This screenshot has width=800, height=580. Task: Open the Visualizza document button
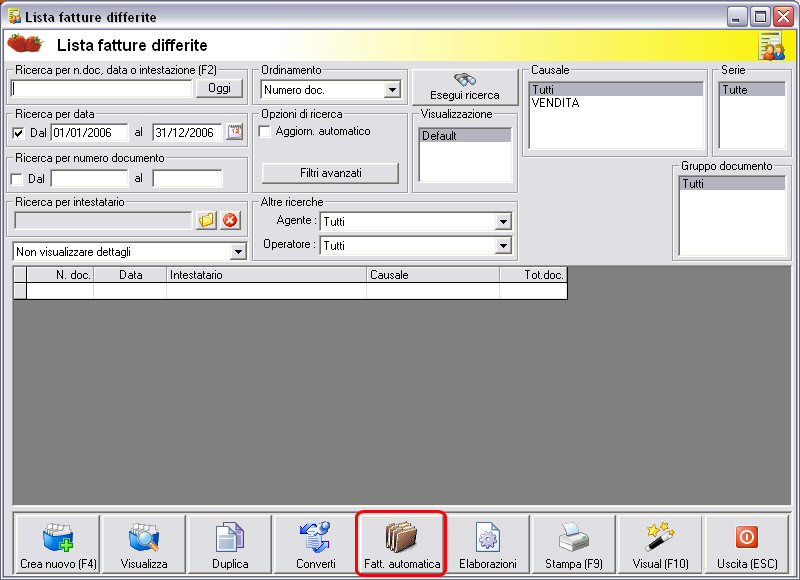(x=144, y=544)
